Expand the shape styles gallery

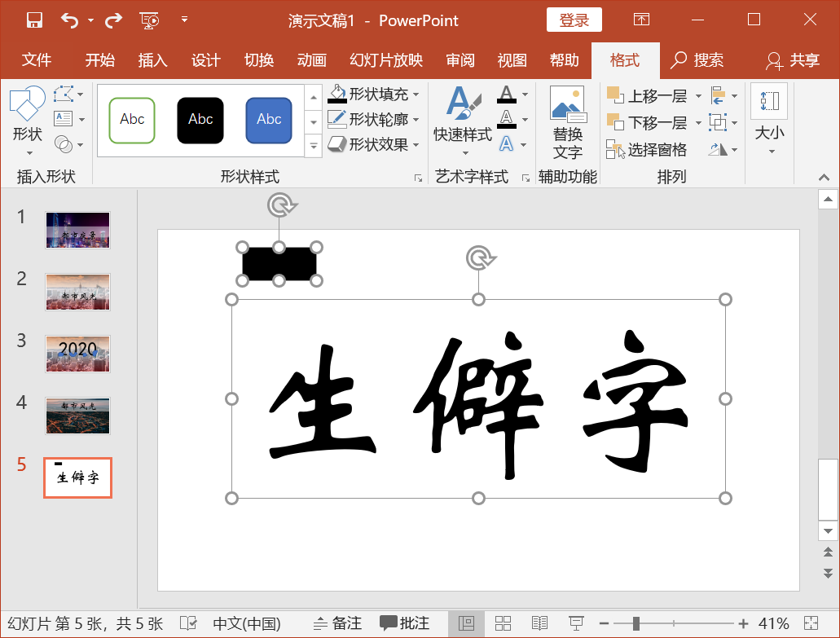click(x=313, y=147)
